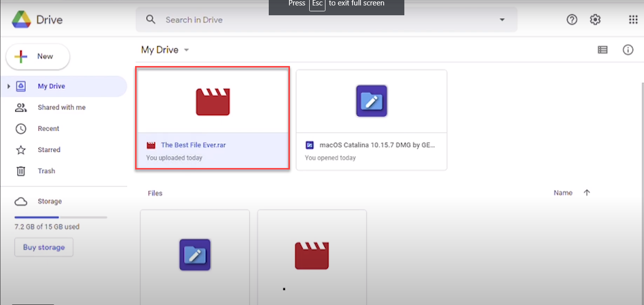The image size is (644, 305).
Task: Reverse sort direction arrow beside Name
Action: pos(586,193)
